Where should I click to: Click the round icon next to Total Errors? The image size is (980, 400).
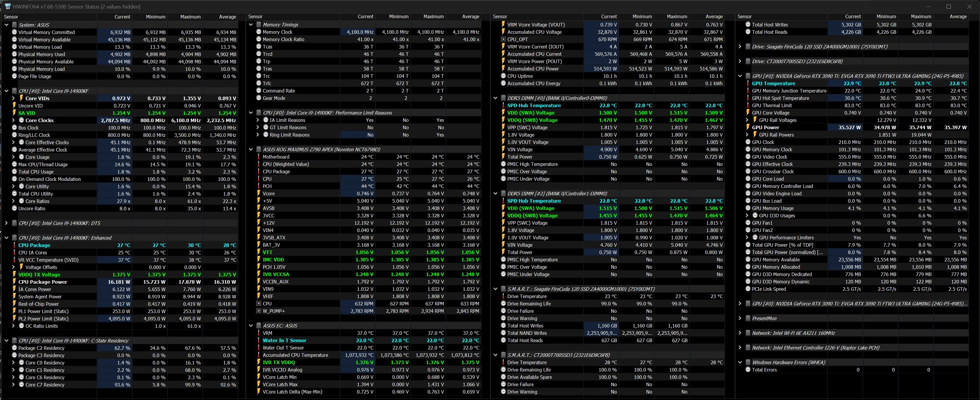click(748, 370)
